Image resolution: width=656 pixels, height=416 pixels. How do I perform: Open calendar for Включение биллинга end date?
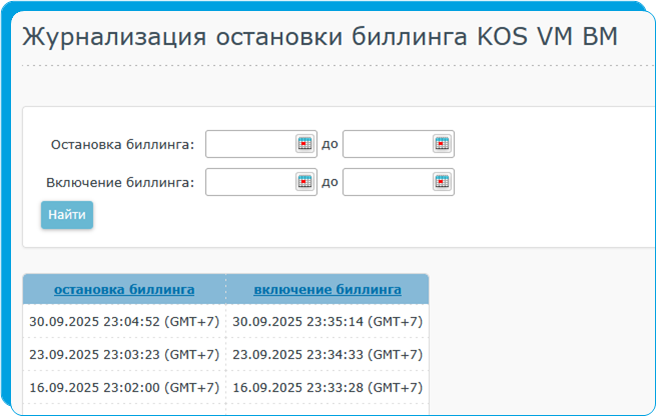[442, 182]
